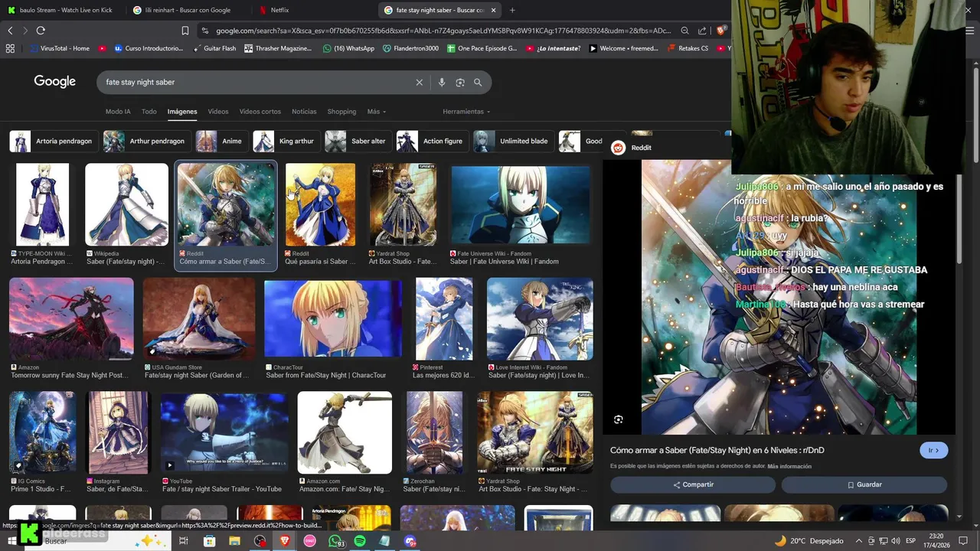This screenshot has width=980, height=551.
Task: Show hidden system tray icons chevron
Action: [x=858, y=541]
